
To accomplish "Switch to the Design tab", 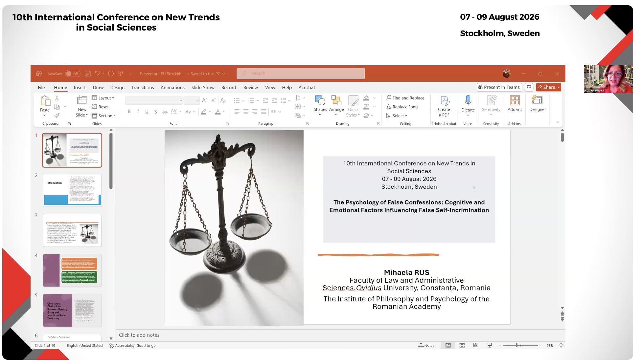I will (x=117, y=88).
